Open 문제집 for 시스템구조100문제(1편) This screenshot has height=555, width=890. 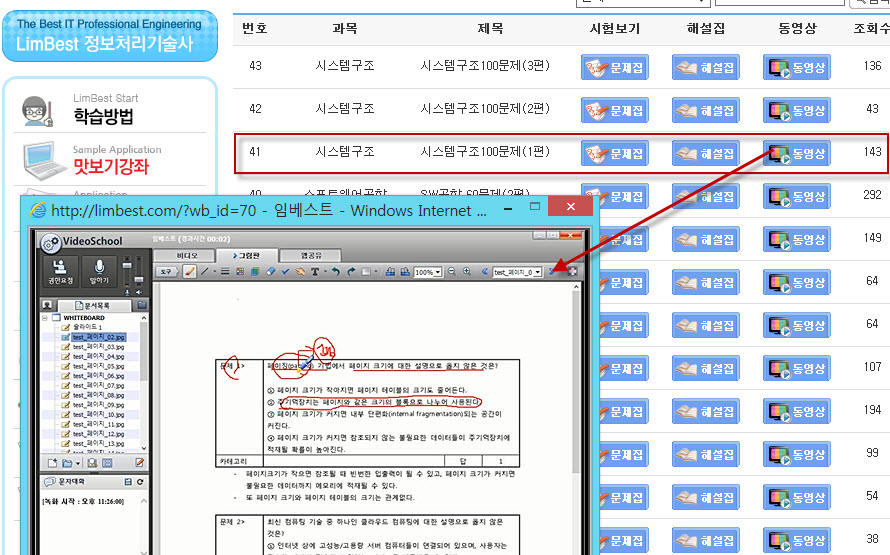[615, 154]
